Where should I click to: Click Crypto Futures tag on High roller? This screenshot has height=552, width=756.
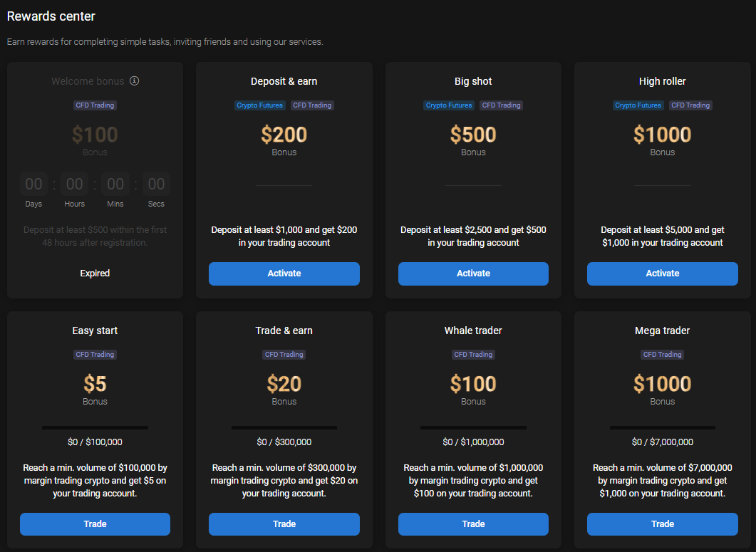point(638,105)
